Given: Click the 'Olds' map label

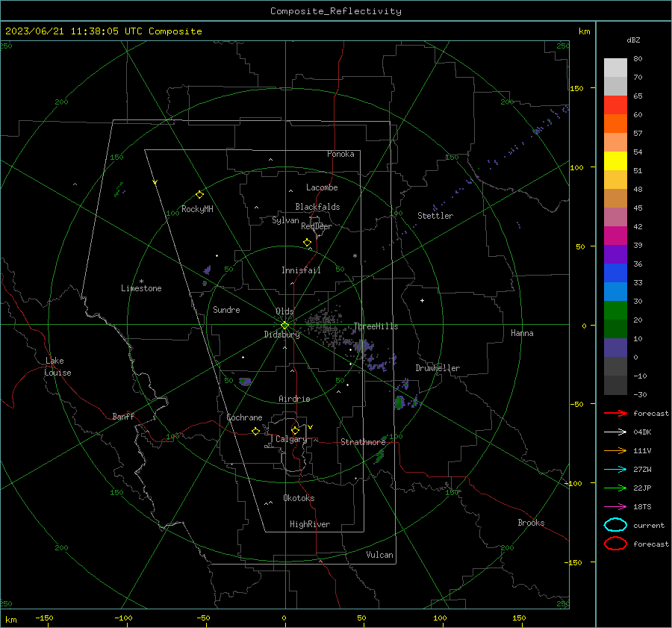Looking at the screenshot, I should 284,311.
